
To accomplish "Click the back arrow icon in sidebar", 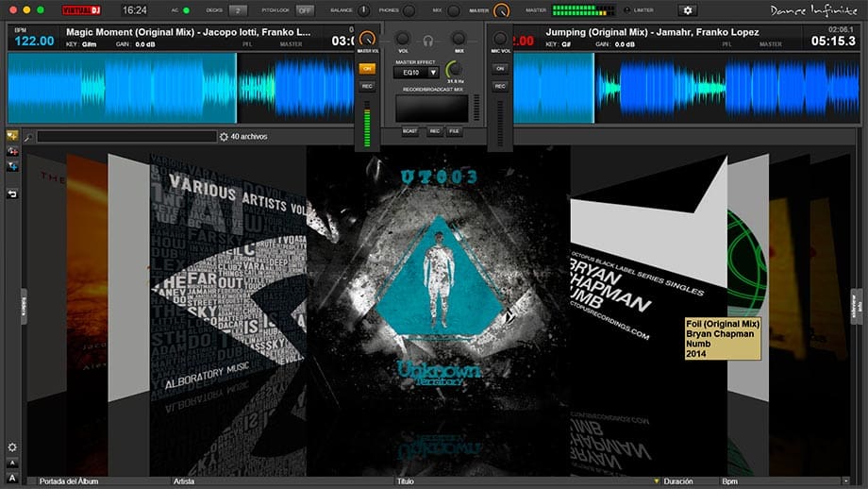I will pos(12,194).
